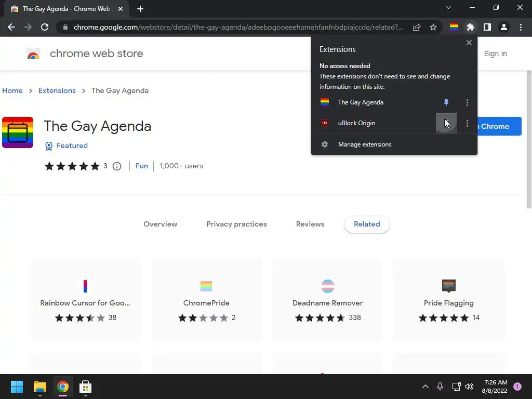Image resolution: width=532 pixels, height=399 pixels.
Task: Open Microsoft Store from taskbar
Action: click(x=86, y=387)
